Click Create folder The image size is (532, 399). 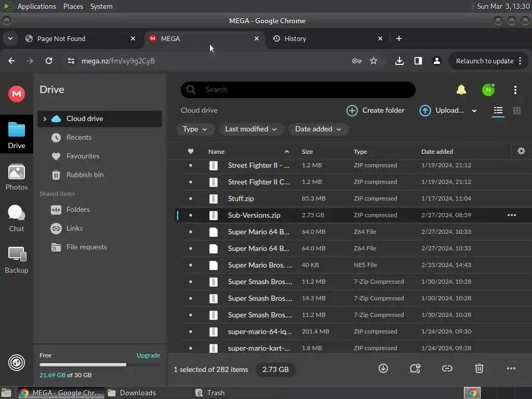[375, 111]
